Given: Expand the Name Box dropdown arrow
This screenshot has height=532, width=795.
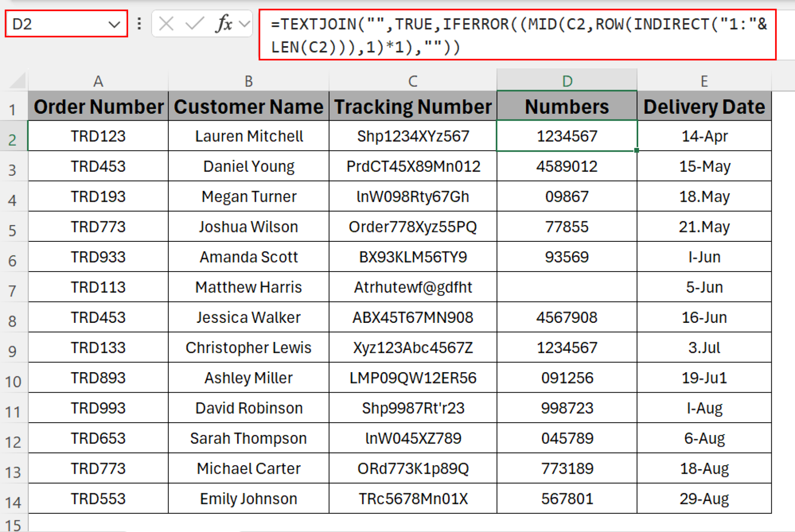Looking at the screenshot, I should 115,24.
